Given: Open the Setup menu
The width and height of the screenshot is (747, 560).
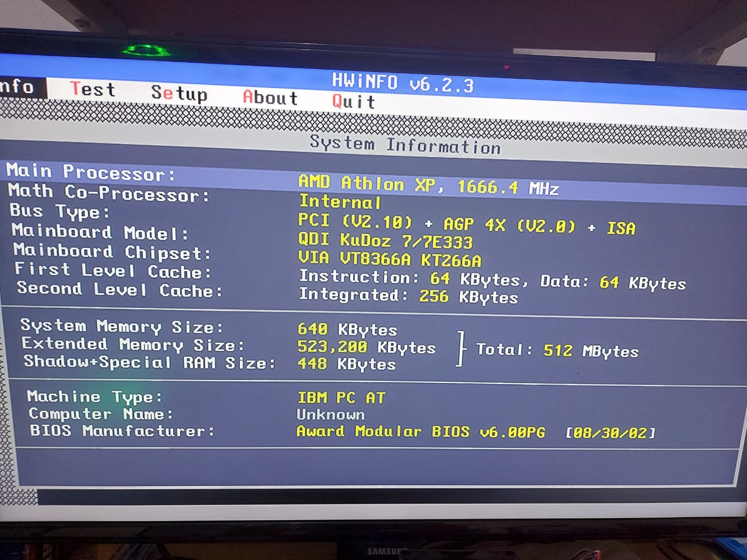Looking at the screenshot, I should tap(179, 93).
